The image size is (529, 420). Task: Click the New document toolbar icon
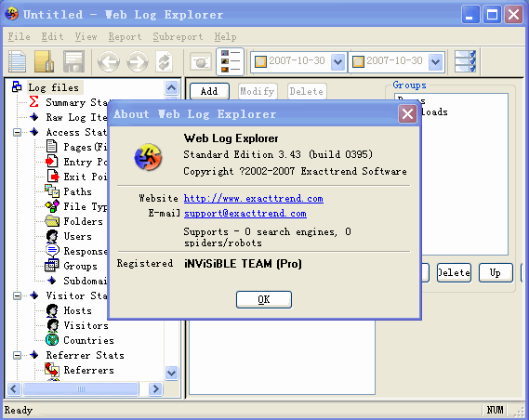17,61
